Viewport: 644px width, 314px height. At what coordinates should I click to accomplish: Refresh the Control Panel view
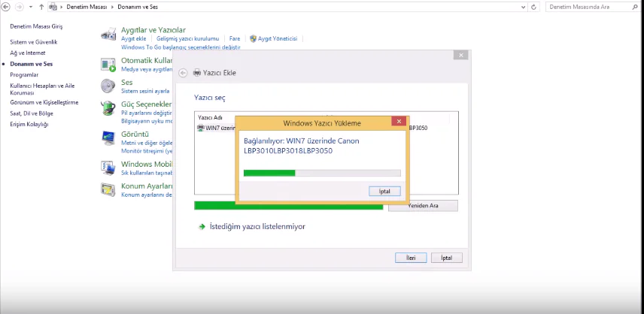pyautogui.click(x=533, y=7)
